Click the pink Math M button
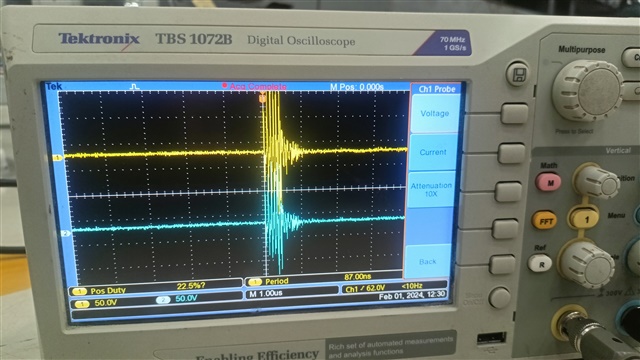Image resolution: width=640 pixels, height=360 pixels. coord(549,182)
